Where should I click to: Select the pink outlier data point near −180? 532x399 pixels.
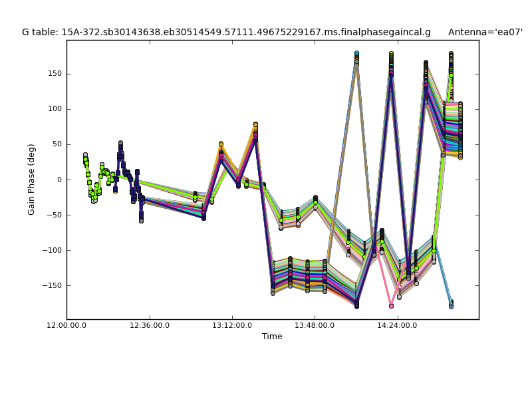pyautogui.click(x=391, y=306)
